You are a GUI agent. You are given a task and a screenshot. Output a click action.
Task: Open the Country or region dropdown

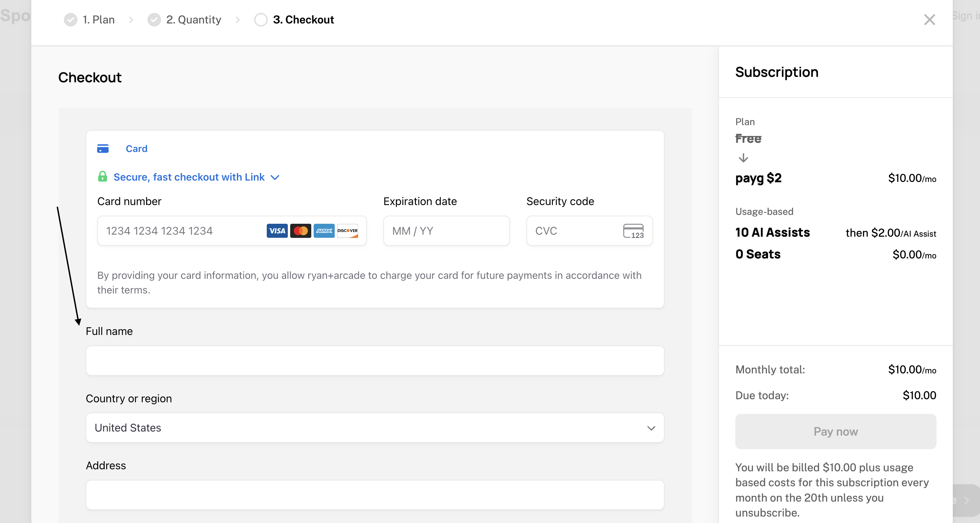click(x=651, y=428)
